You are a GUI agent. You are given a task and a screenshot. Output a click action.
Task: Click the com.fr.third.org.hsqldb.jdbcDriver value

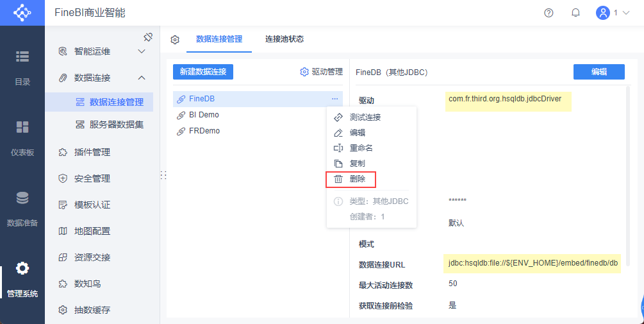click(505, 99)
